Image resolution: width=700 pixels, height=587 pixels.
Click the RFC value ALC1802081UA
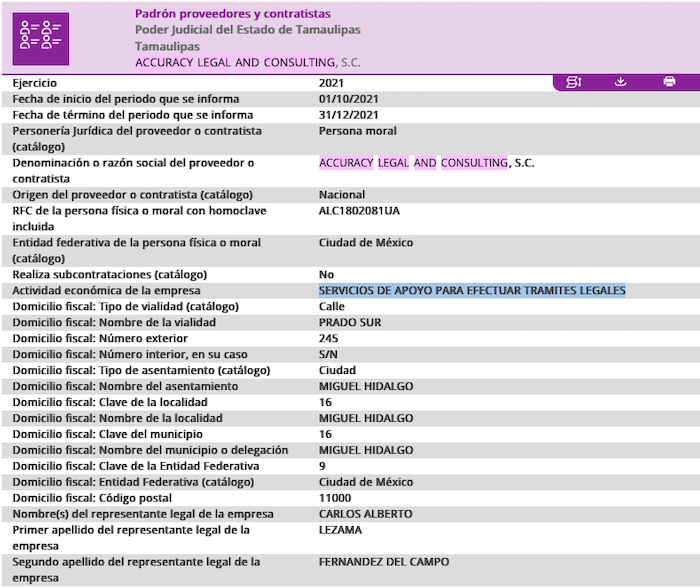pos(358,211)
